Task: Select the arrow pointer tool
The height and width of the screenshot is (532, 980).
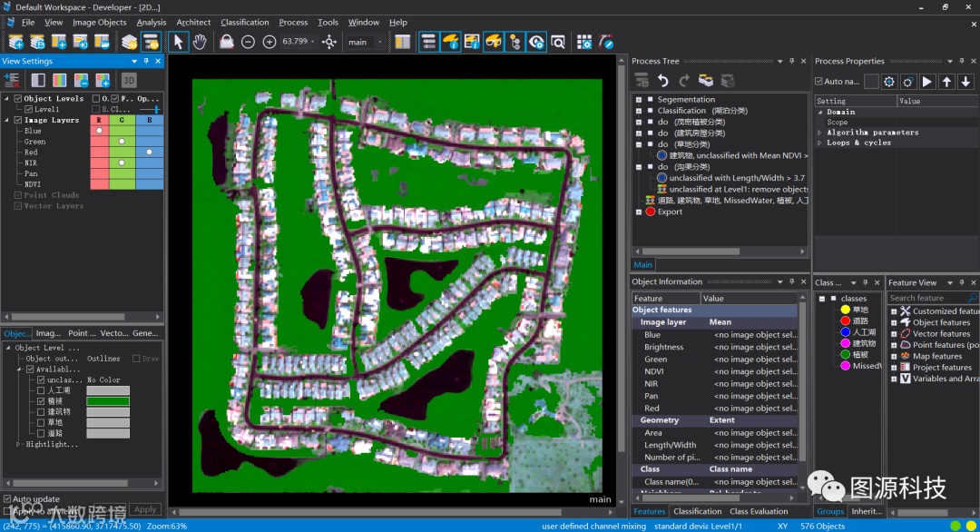Action: tap(178, 42)
